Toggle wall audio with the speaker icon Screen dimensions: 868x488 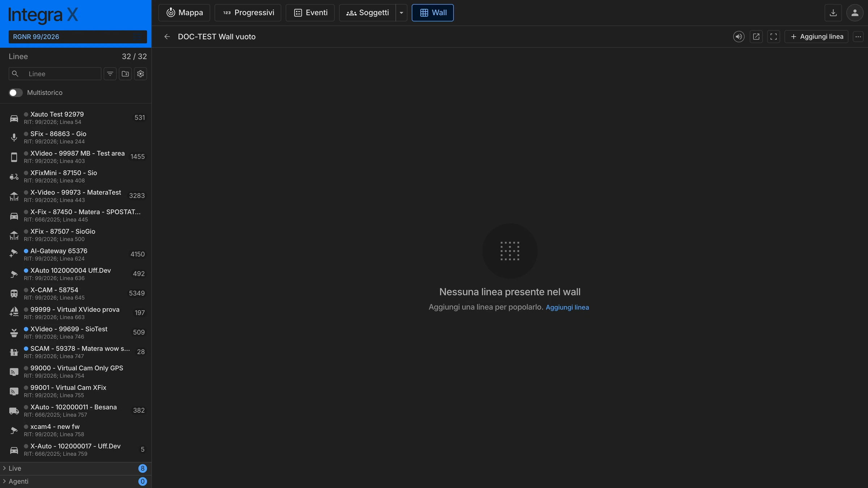point(739,37)
